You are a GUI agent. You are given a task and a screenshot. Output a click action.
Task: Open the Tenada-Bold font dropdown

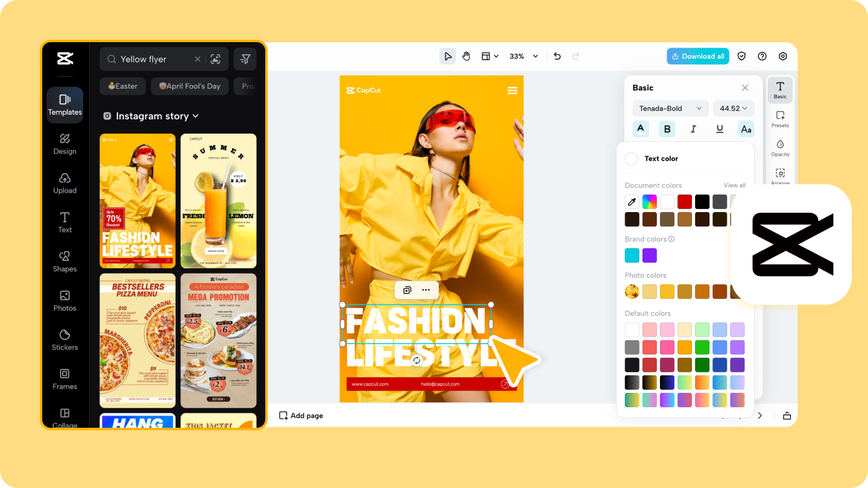(670, 108)
